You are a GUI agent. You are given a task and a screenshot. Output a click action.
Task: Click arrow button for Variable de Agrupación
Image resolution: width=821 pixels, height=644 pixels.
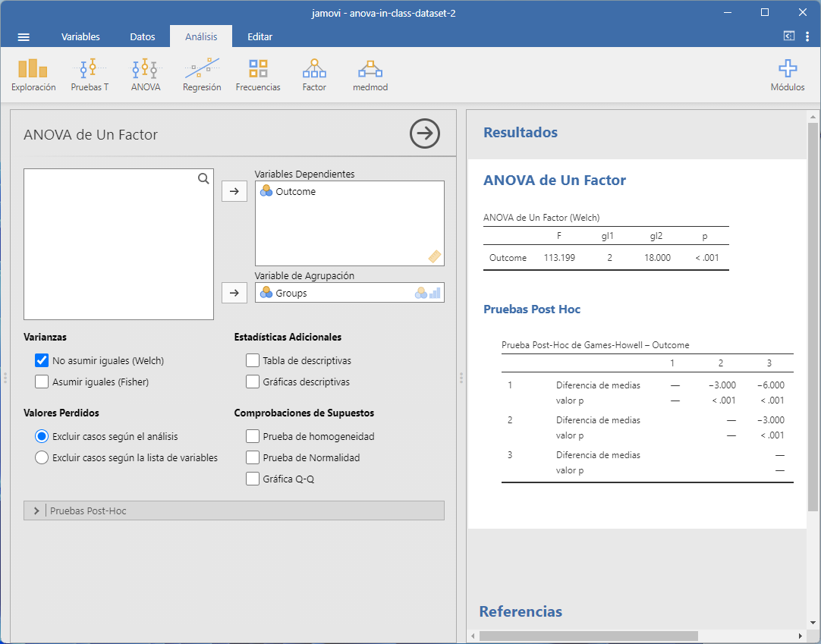pos(234,293)
